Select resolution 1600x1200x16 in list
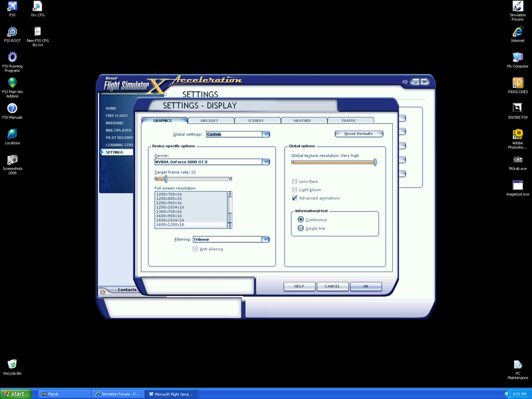The width and height of the screenshot is (532, 399). [x=191, y=224]
